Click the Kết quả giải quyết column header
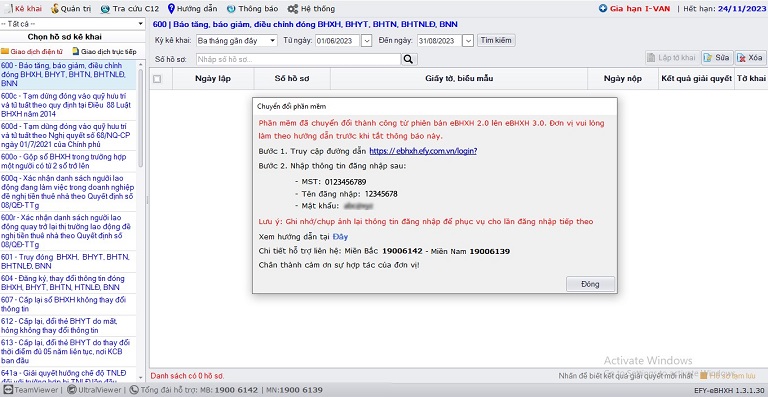Viewport: 768px width, 397px height. [696, 79]
